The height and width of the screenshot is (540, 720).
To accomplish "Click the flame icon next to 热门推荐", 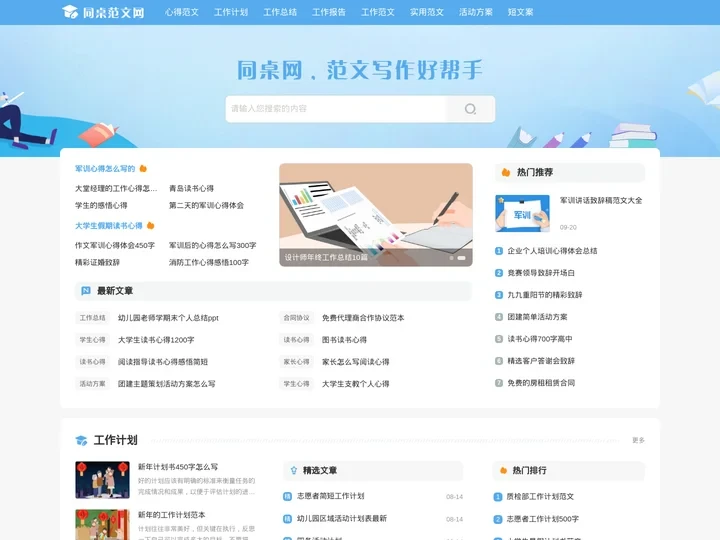I will pos(506,172).
